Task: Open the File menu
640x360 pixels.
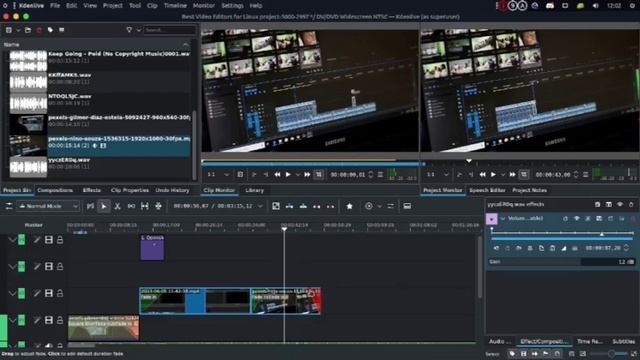Action: point(55,6)
